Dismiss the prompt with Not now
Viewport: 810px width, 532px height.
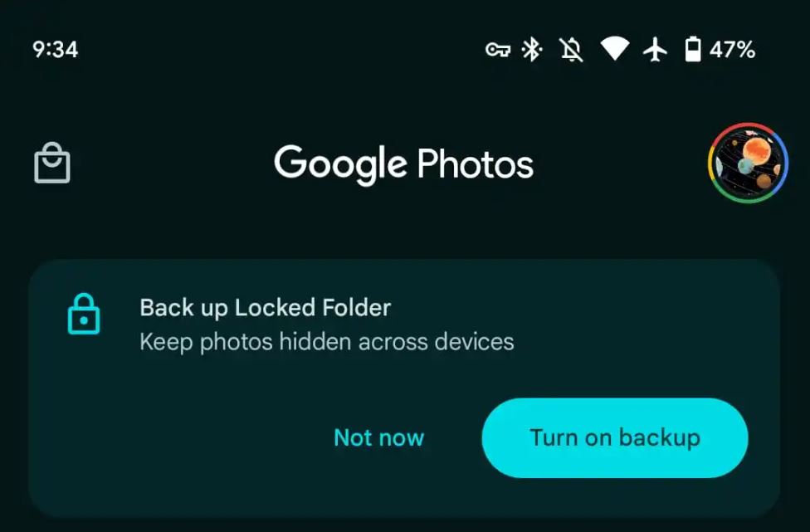[x=378, y=437]
